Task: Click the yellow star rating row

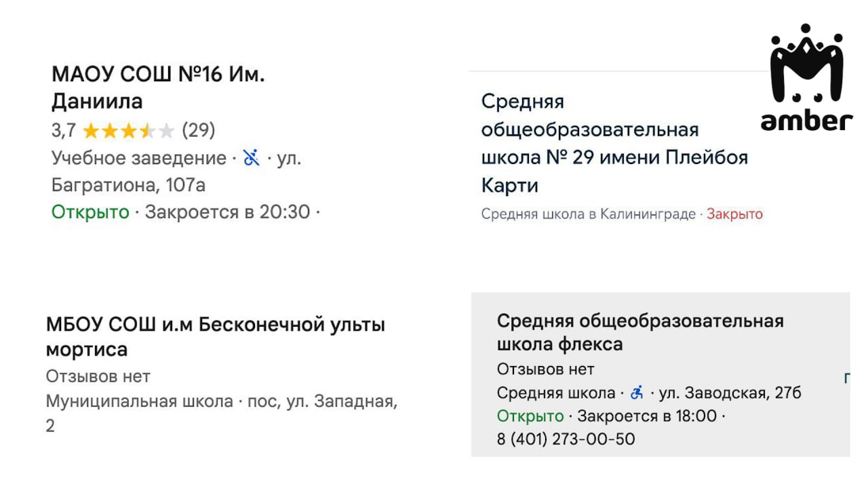Action: (x=128, y=130)
